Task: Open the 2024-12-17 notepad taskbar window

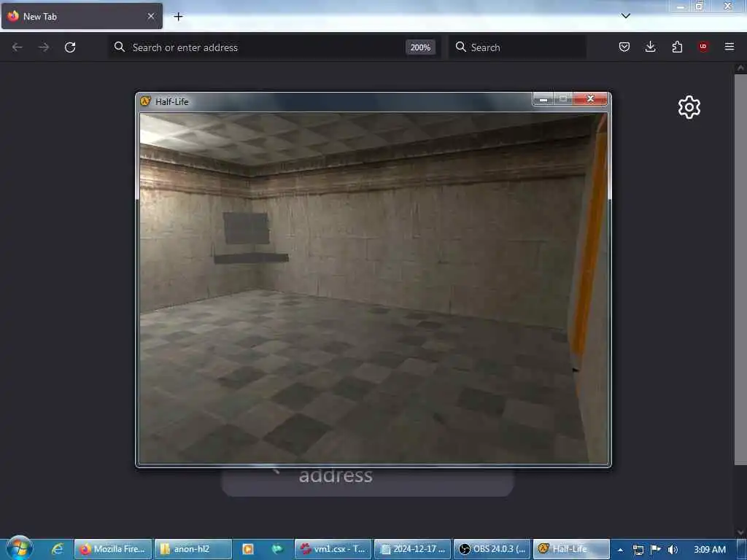Action: tap(413, 549)
